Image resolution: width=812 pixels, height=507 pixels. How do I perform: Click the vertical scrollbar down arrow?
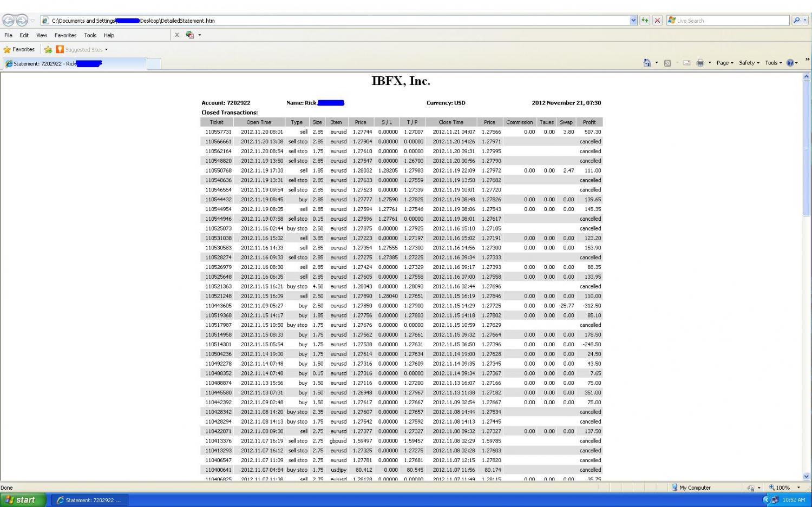[x=807, y=477]
